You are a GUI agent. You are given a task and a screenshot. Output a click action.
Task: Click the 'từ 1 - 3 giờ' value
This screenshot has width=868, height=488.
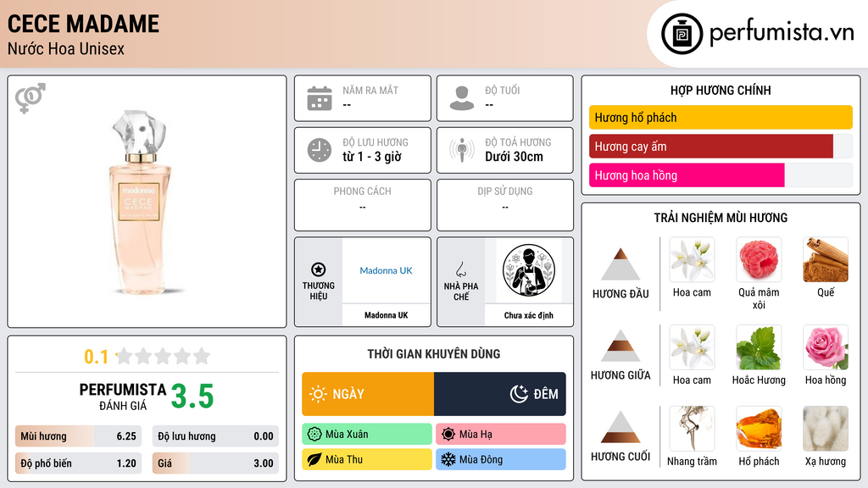click(372, 157)
